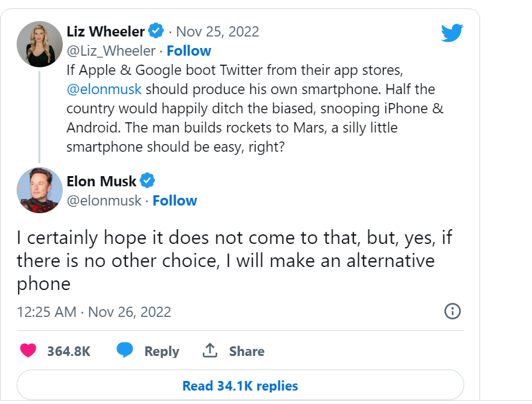Like the tweet with the heart icon
This screenshot has height=404, width=532.
click(x=28, y=351)
